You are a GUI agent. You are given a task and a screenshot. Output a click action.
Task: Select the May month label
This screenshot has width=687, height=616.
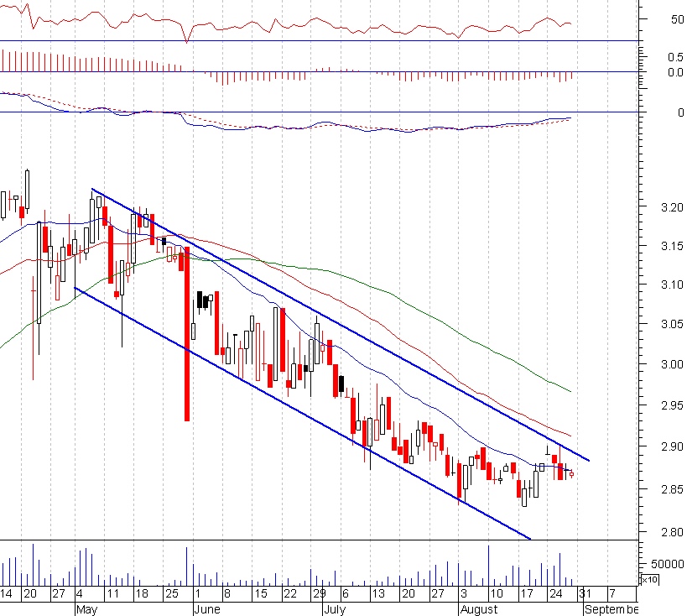(86, 610)
